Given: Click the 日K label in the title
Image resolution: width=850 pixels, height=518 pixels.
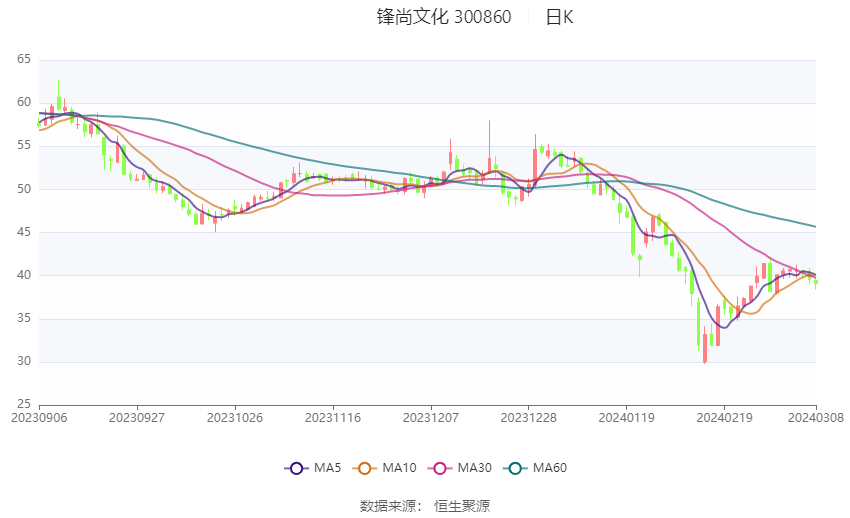Looking at the screenshot, I should tap(559, 17).
